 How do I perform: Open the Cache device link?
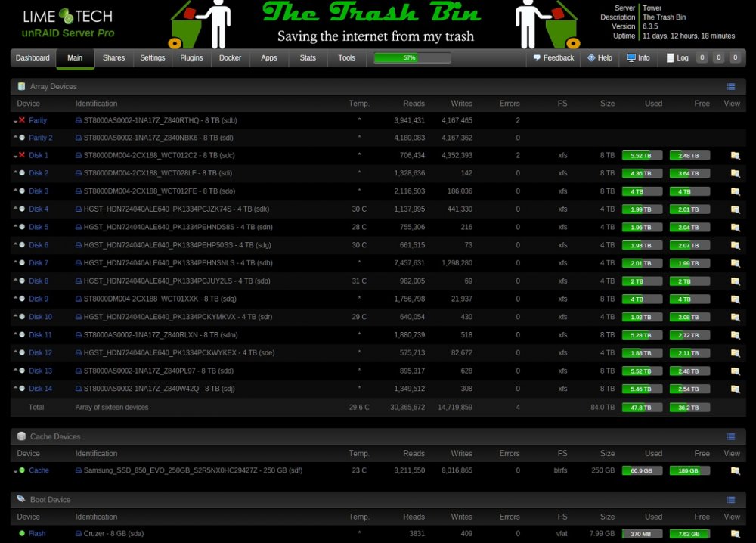39,470
